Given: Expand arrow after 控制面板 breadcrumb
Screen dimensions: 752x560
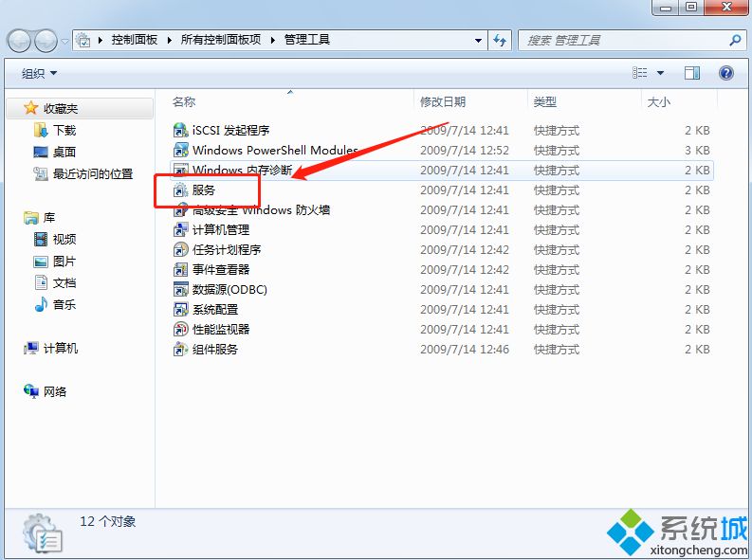Looking at the screenshot, I should coord(170,40).
